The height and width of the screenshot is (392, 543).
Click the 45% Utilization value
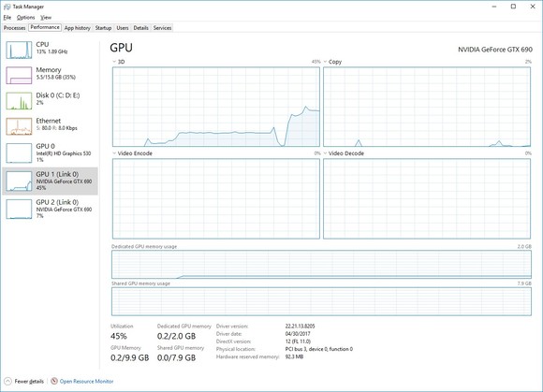pos(119,336)
